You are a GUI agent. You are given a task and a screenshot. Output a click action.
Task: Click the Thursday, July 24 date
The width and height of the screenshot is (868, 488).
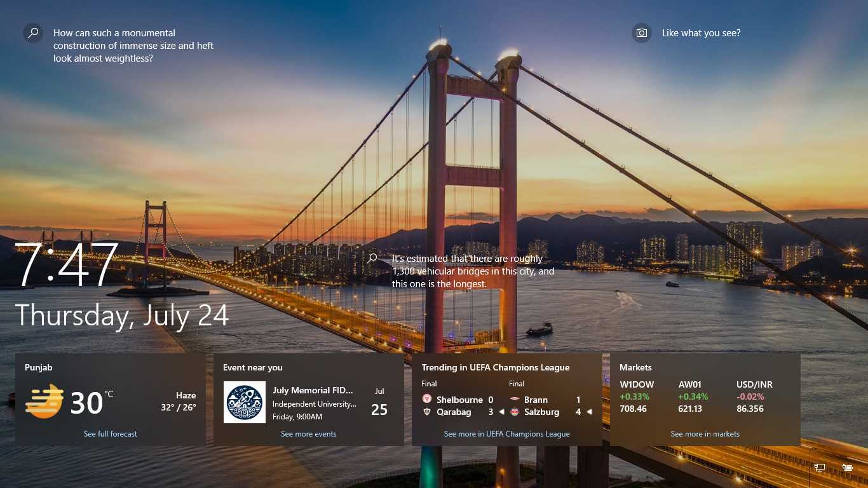[122, 315]
